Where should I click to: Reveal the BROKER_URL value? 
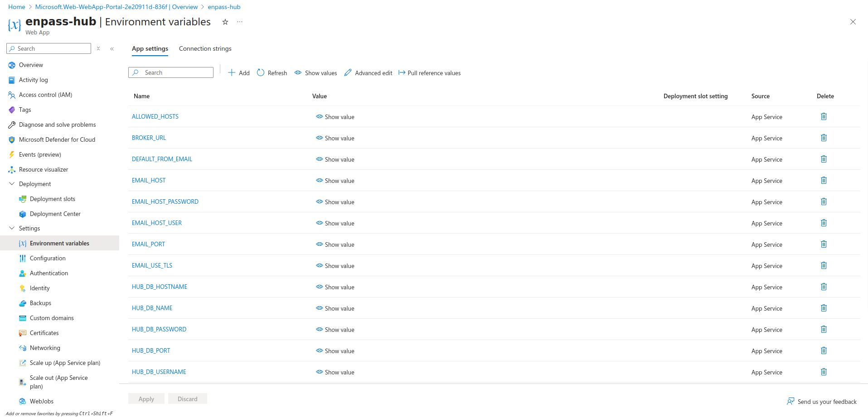(335, 138)
